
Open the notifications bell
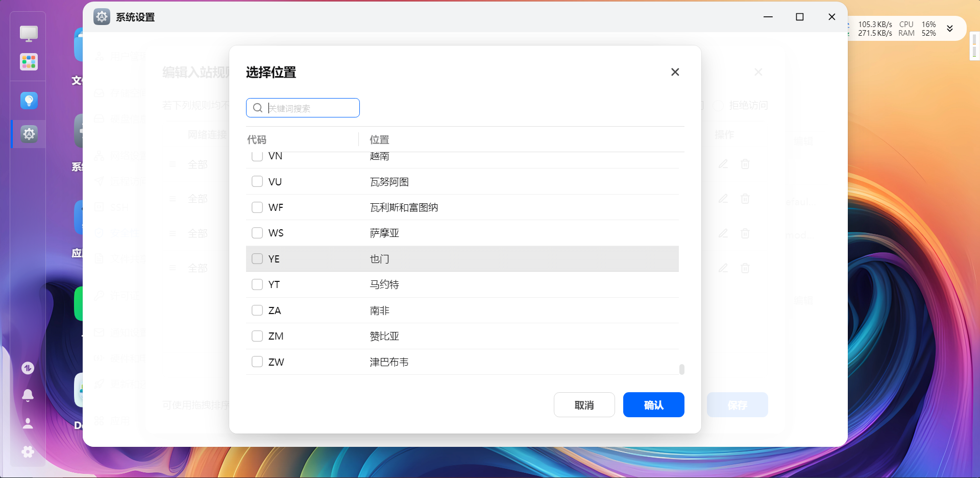click(28, 395)
